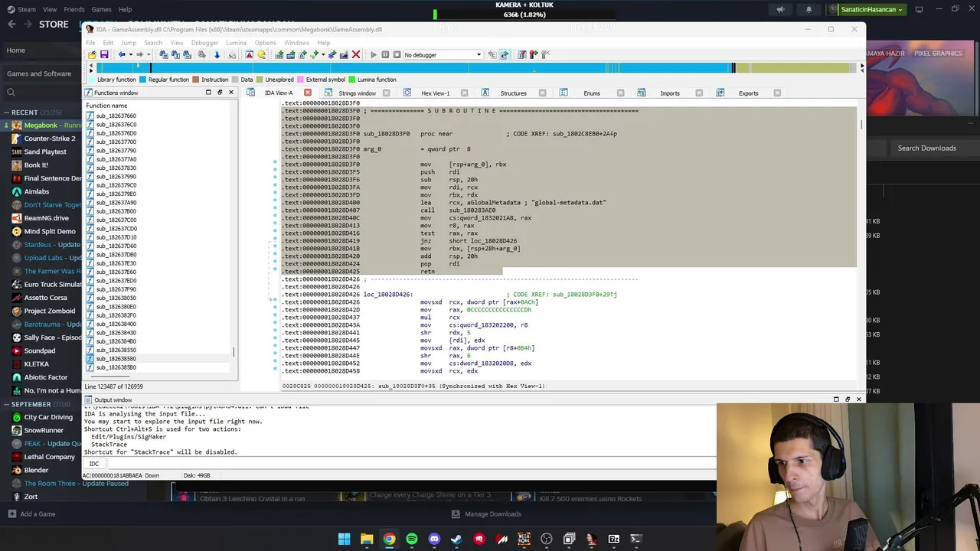Click the Steam notifications bell icon
The height and width of the screenshot is (551, 980).
[x=808, y=9]
